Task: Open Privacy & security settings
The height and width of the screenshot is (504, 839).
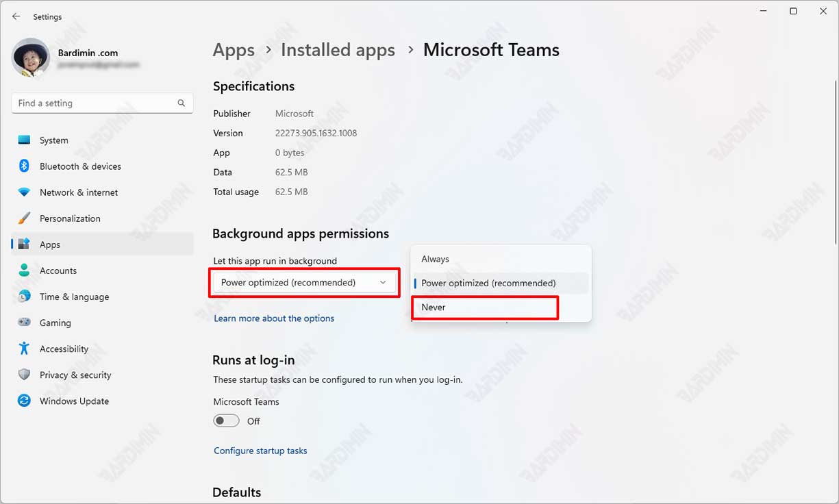Action: pyautogui.click(x=75, y=375)
